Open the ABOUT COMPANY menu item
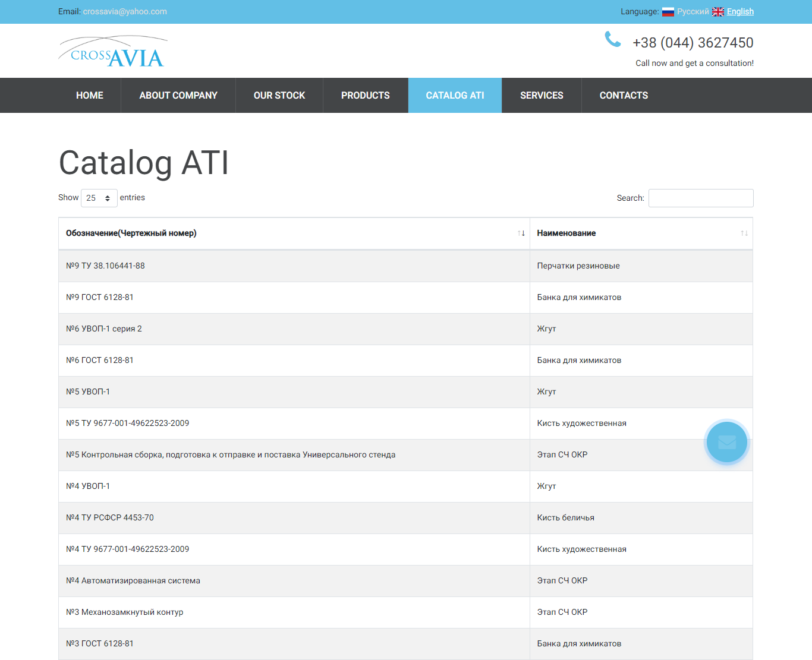Viewport: 812px width, 660px height. 178,95
